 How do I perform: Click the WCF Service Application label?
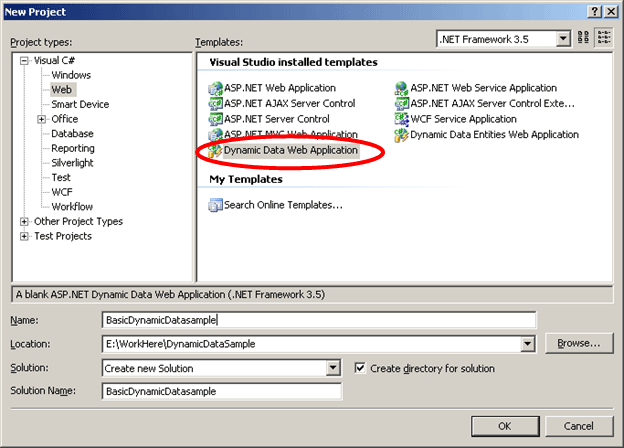click(x=463, y=119)
